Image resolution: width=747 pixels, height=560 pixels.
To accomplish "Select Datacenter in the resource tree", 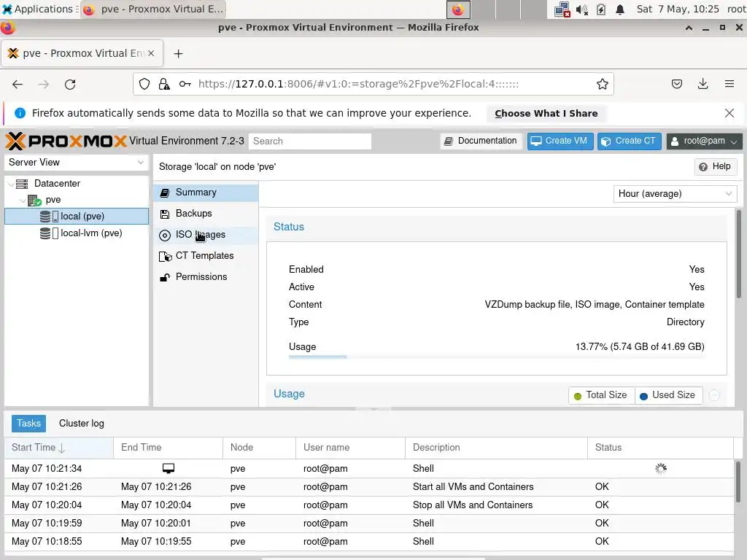I will (x=57, y=183).
